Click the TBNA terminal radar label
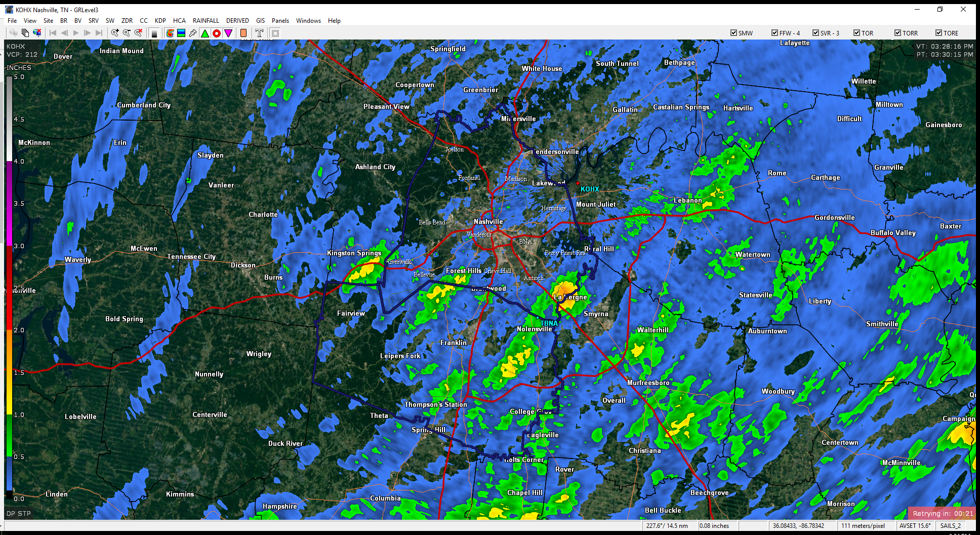The width and height of the screenshot is (980, 535). [549, 323]
